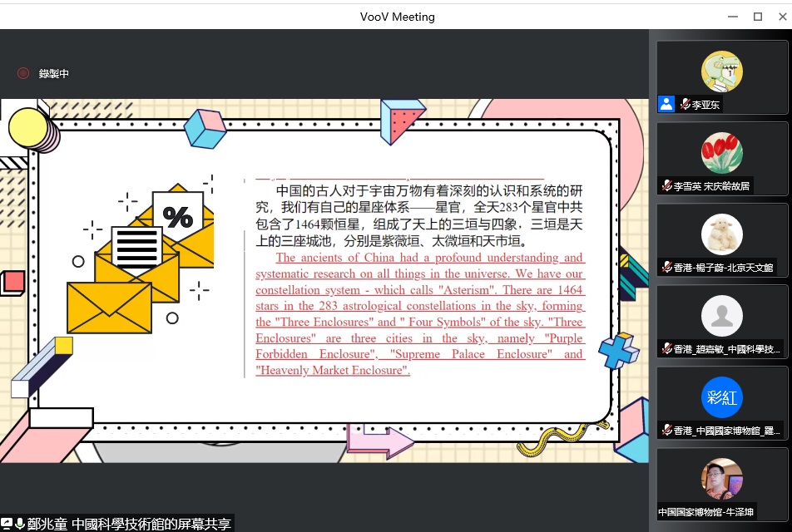Click the screen share icon beside 鄭兆童

pos(7,524)
